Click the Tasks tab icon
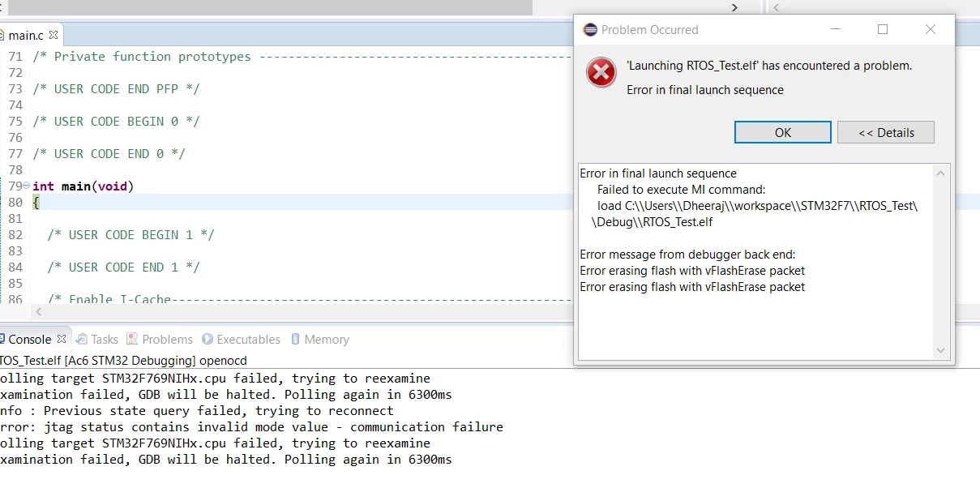Image resolution: width=980 pixels, height=488 pixels. (81, 339)
